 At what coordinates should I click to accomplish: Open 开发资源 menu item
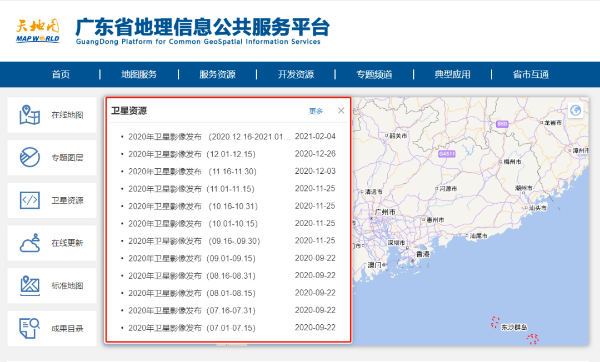(x=296, y=74)
